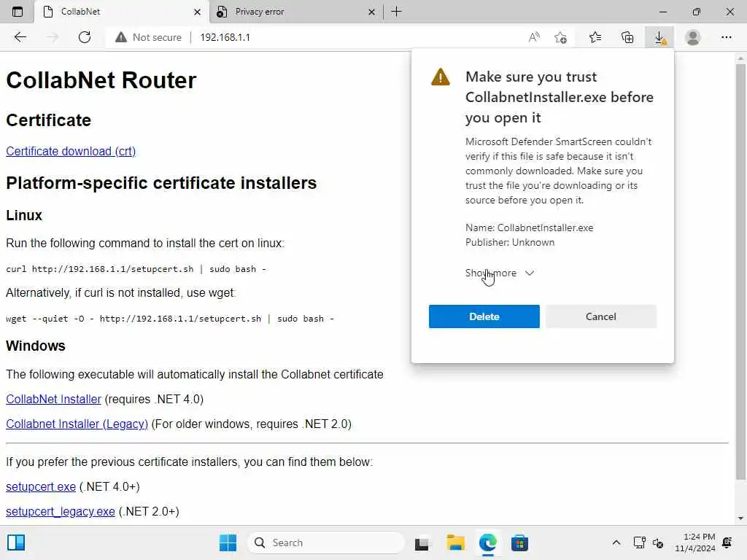This screenshot has width=747, height=560.
Task: Download setupcert_legacy.exe
Action: click(x=61, y=511)
